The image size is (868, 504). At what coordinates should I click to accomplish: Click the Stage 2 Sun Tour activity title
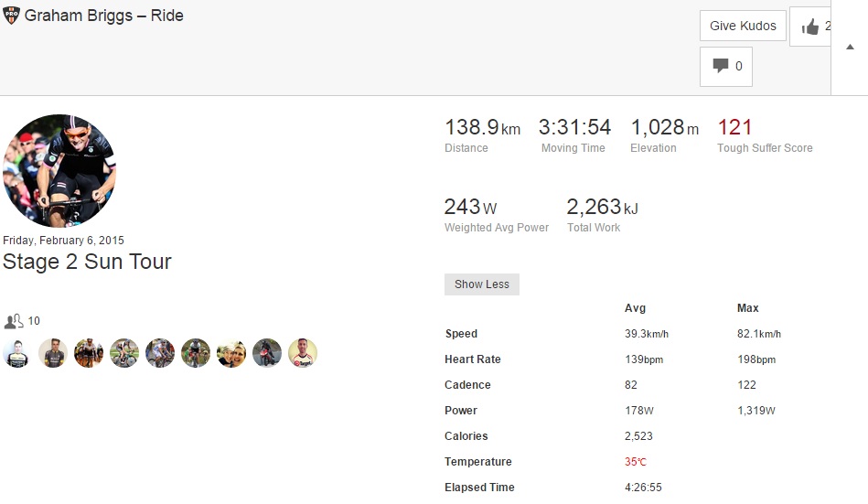pyautogui.click(x=87, y=262)
